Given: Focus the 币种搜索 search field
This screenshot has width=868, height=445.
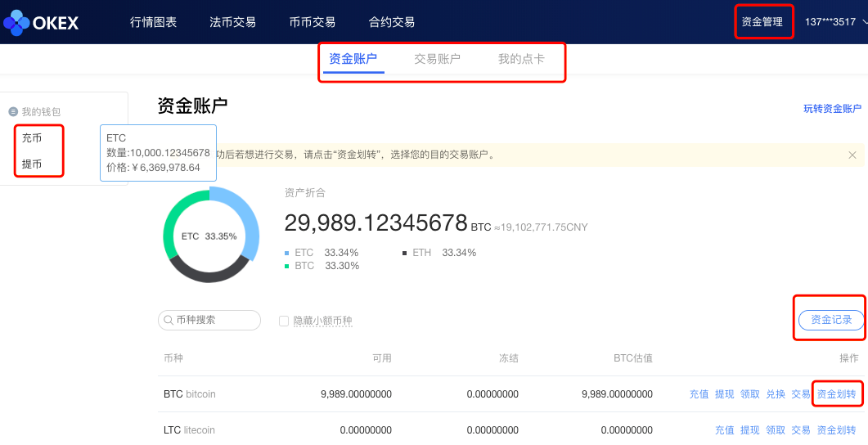Looking at the screenshot, I should [x=214, y=321].
